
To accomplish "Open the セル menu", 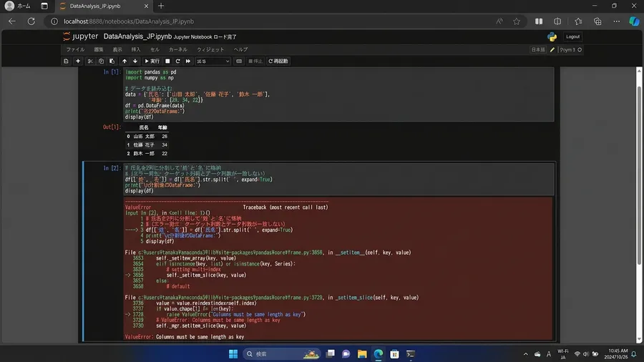I will [155, 49].
